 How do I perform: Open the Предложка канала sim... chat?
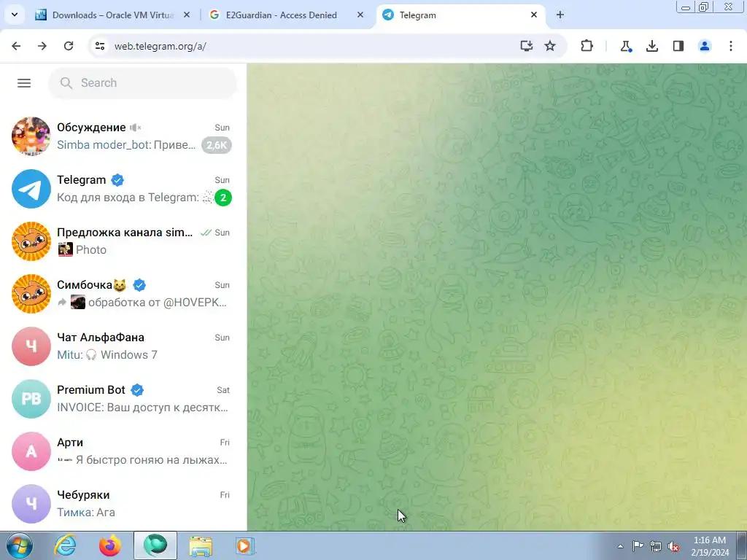pyautogui.click(x=123, y=241)
